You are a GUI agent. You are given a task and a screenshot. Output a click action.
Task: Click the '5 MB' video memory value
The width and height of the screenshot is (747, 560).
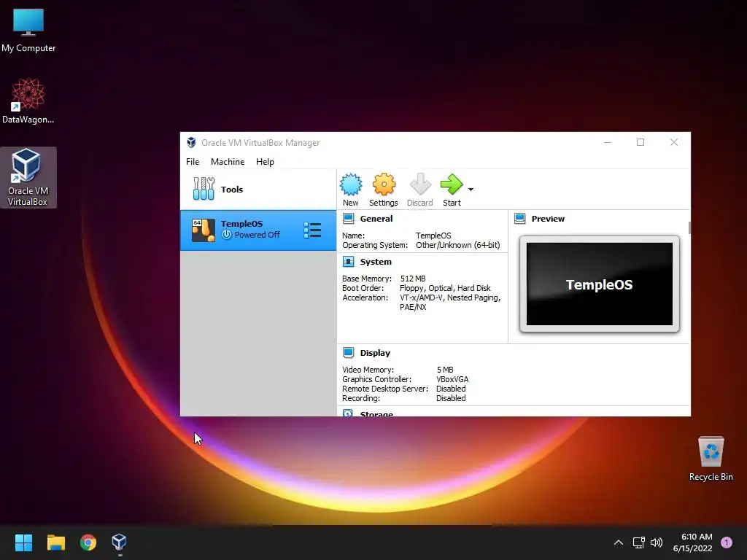(x=444, y=370)
